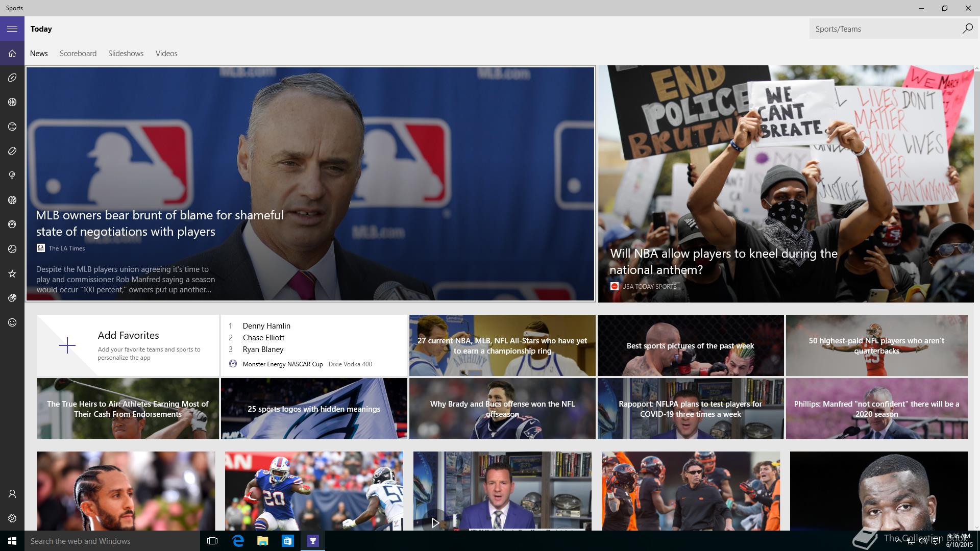The height and width of the screenshot is (551, 980).
Task: Click the Sports trophy taskbar icon
Action: pos(312,541)
